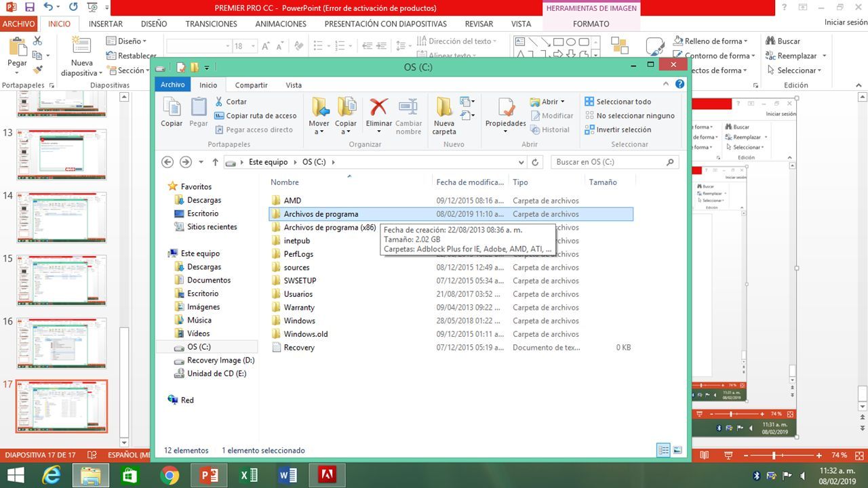Go back with File Explorer's back arrow

point(167,162)
